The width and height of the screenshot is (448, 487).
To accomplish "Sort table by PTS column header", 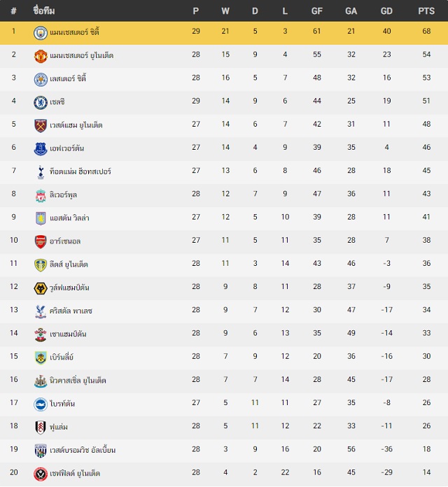I will tap(426, 11).
